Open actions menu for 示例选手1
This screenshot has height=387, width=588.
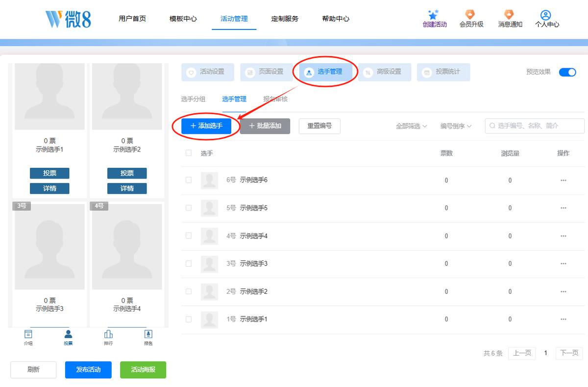(x=563, y=319)
